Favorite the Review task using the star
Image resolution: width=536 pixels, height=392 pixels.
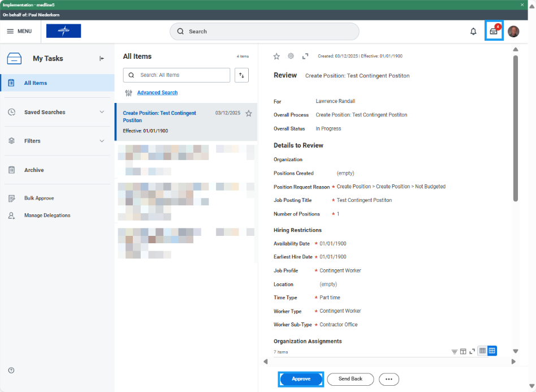(276, 56)
